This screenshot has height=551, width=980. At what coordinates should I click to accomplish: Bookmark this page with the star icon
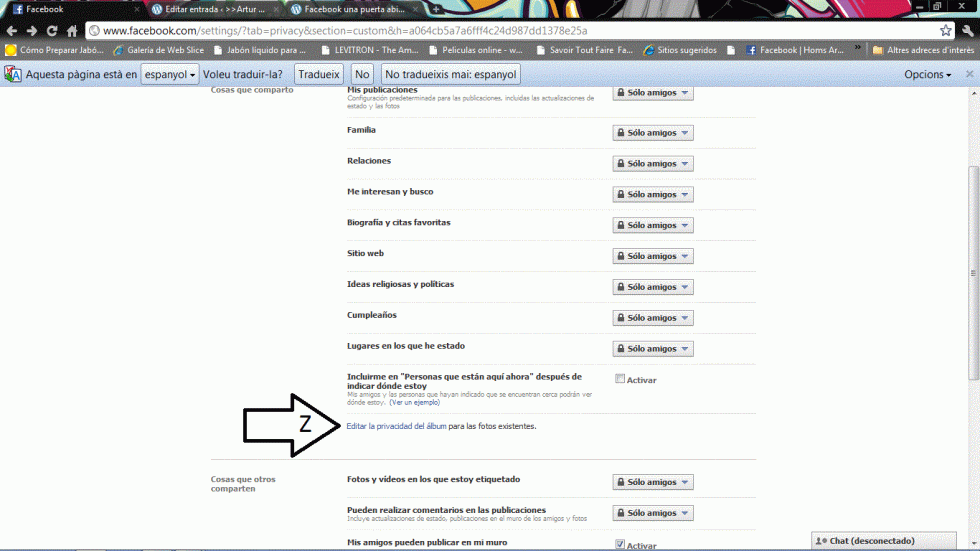(x=945, y=31)
